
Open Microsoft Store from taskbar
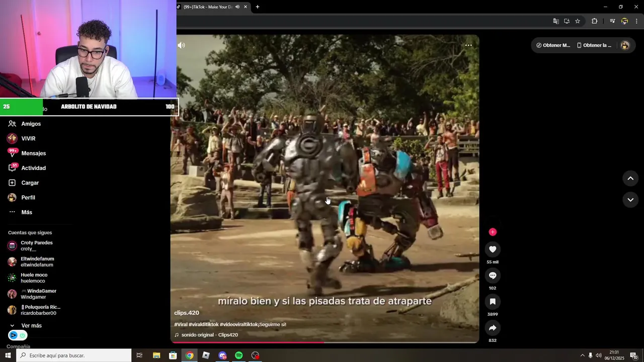tap(173, 355)
